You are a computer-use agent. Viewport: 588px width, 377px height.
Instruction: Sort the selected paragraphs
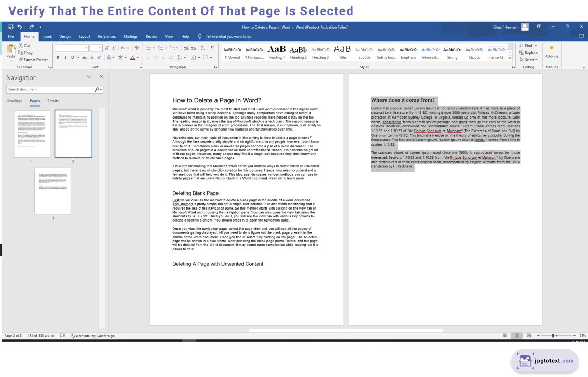tap(203, 48)
